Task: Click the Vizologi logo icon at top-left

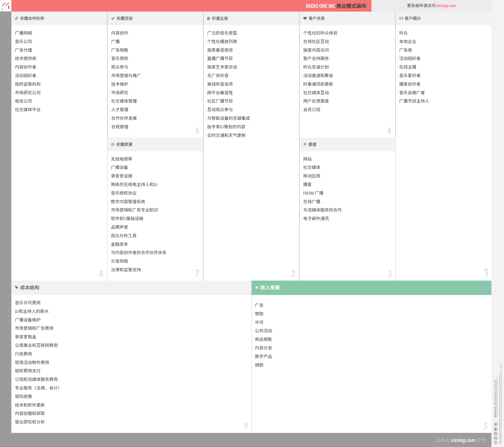Action: [x=6, y=6]
